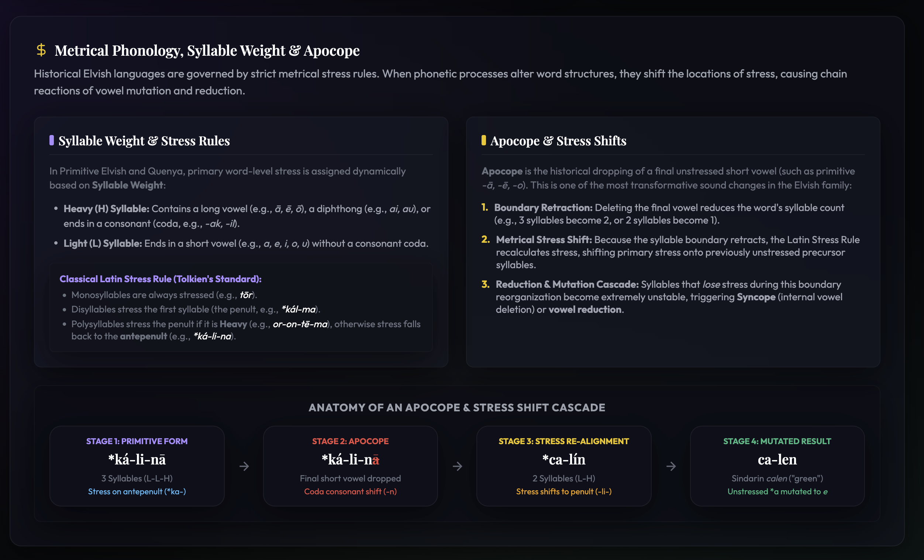924x560 pixels.
Task: Click the Syllable Weight & Stress Rules heading
Action: point(144,141)
